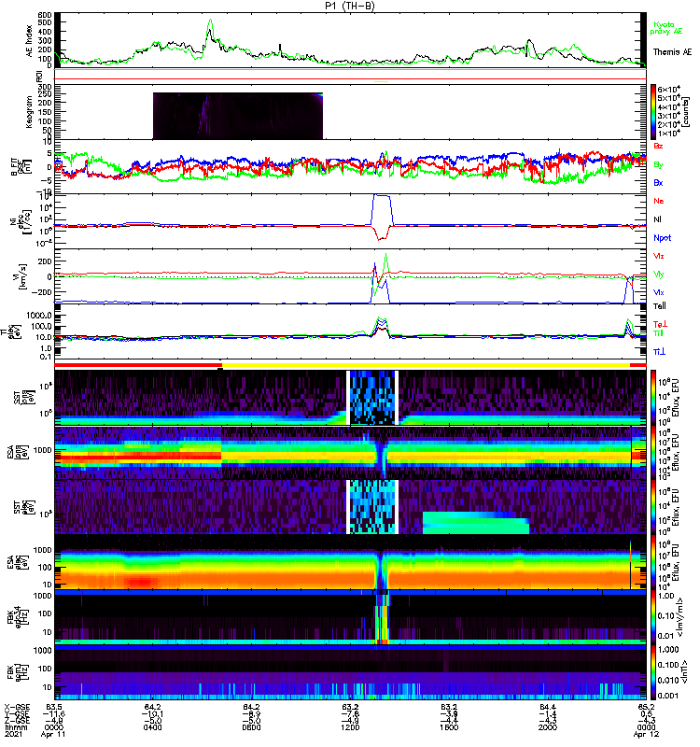
Task: Select the green "Kyoto proxy AE" legend label
Action: click(666, 28)
